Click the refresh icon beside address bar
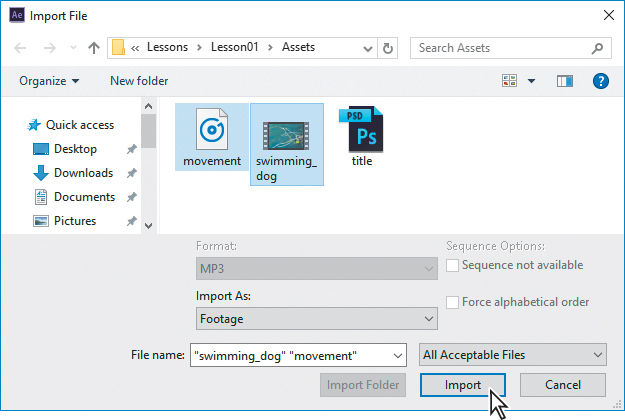The width and height of the screenshot is (625, 420). [x=387, y=48]
